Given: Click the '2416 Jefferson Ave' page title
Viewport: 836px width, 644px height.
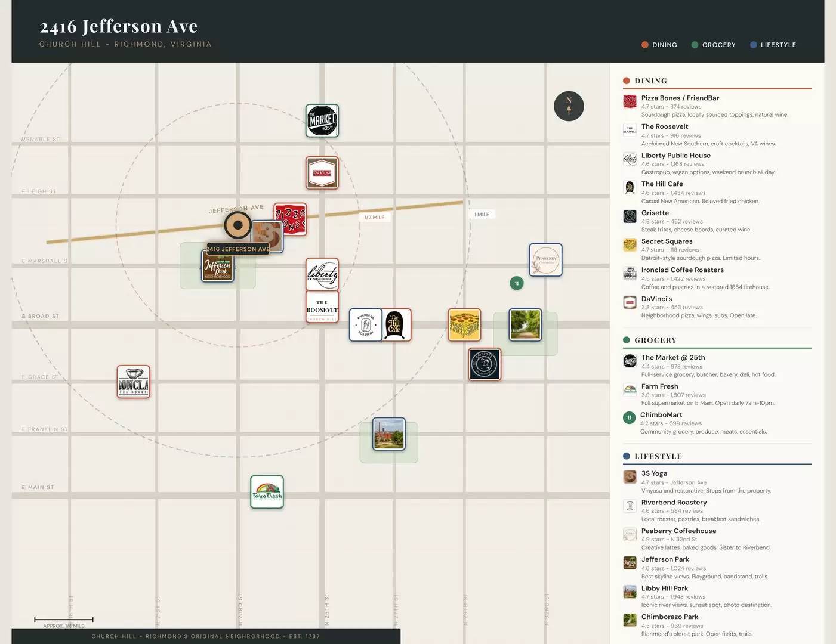Looking at the screenshot, I should coord(119,26).
